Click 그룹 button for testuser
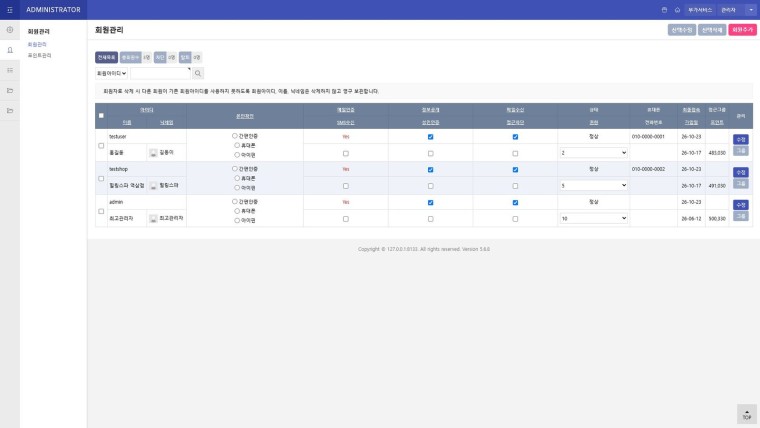The height and width of the screenshot is (428, 760). tap(741, 151)
